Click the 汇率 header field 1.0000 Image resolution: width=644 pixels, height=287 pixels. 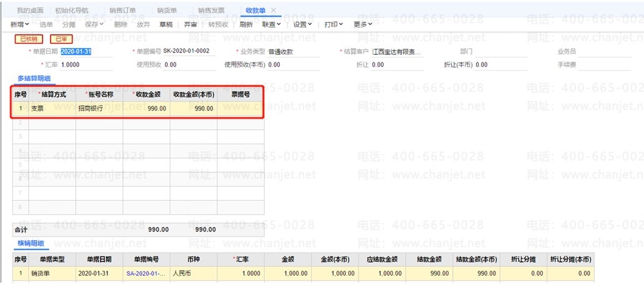[x=86, y=65]
